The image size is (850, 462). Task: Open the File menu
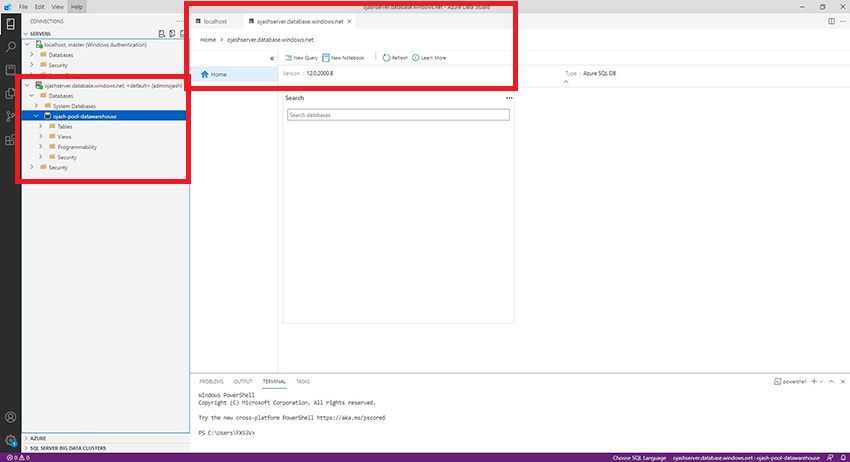pyautogui.click(x=23, y=7)
